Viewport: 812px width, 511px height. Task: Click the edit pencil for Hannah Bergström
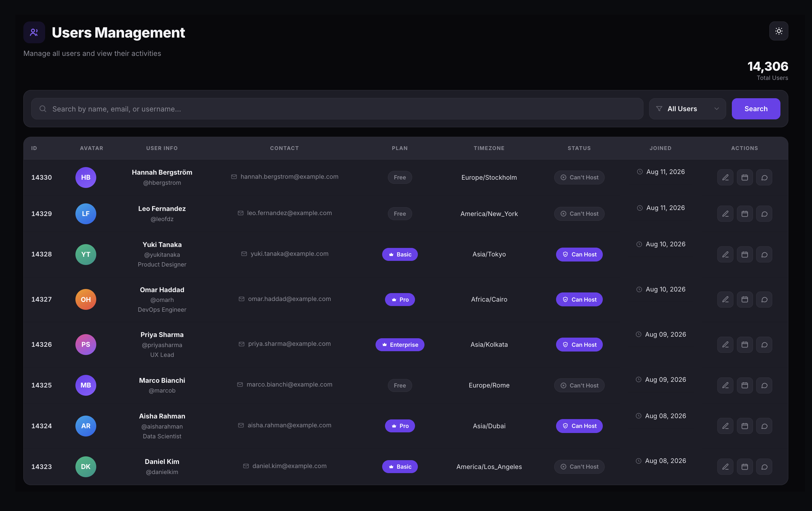click(725, 177)
